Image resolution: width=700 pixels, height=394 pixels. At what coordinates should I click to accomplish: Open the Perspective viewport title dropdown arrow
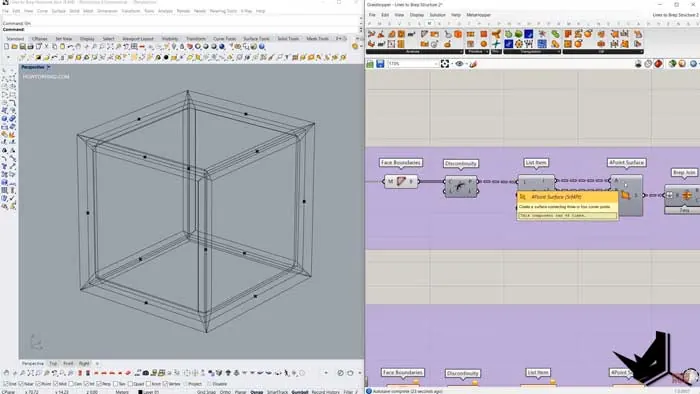tap(48, 67)
